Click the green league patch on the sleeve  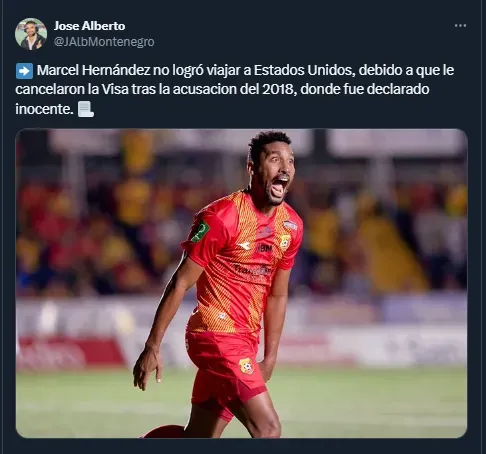click(x=201, y=231)
